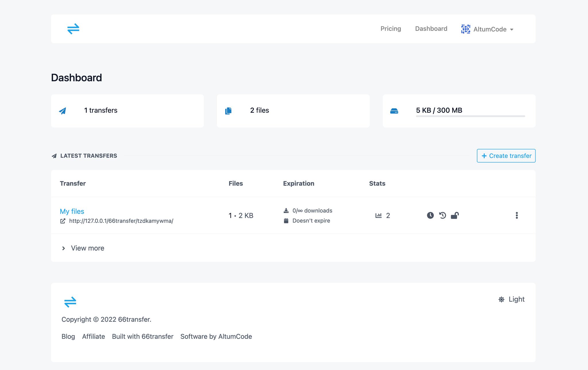Click the storage drive icon

[x=394, y=111]
